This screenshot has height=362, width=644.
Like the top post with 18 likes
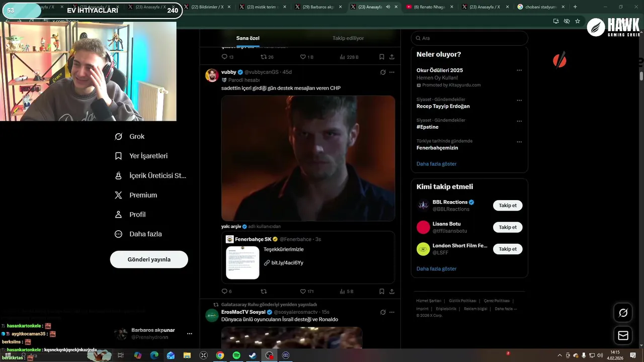point(306,57)
